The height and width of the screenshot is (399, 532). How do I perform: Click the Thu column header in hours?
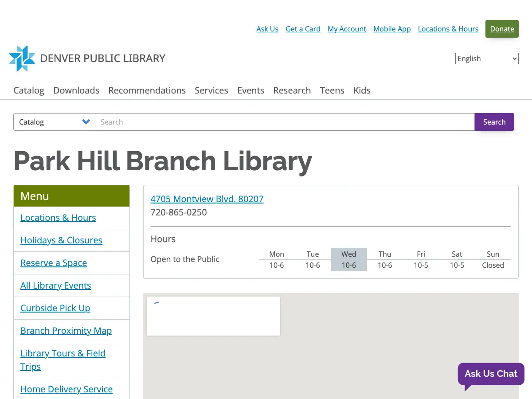385,254
